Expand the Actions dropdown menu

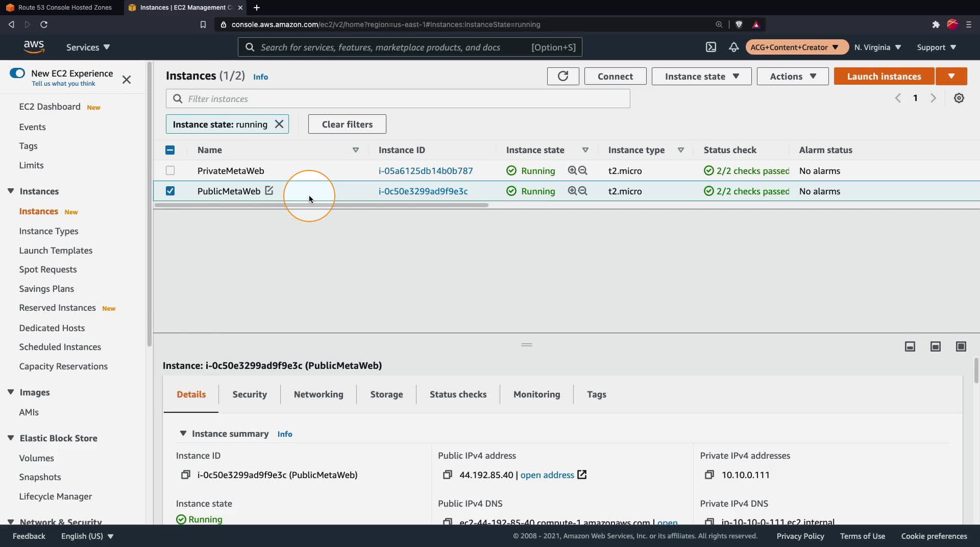tap(792, 76)
